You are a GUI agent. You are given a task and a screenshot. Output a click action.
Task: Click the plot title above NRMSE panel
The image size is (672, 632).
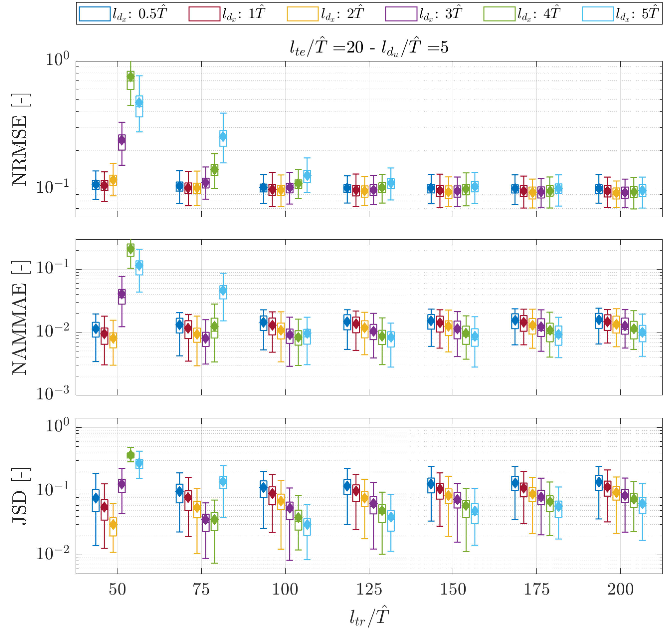pos(369,47)
